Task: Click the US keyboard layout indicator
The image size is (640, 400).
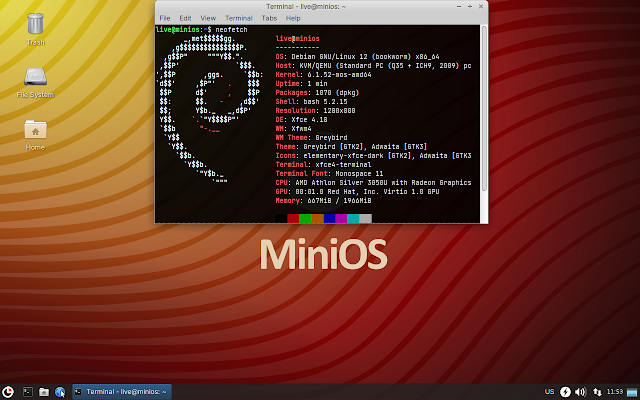Action: coord(549,392)
